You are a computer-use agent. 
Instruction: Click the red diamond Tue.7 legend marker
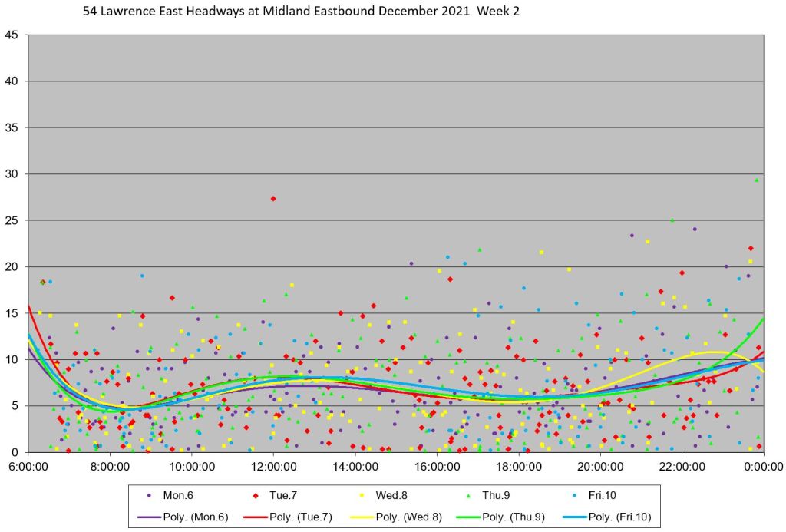256,497
